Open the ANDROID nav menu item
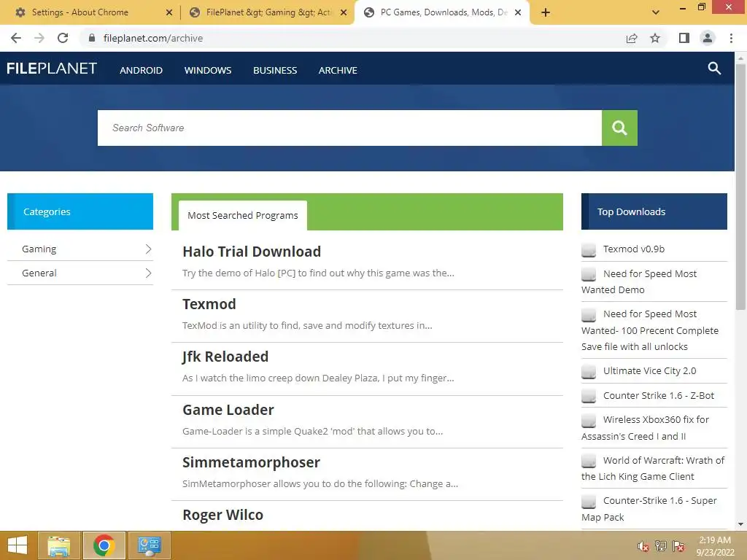Image resolution: width=747 pixels, height=560 pixels. pos(141,71)
